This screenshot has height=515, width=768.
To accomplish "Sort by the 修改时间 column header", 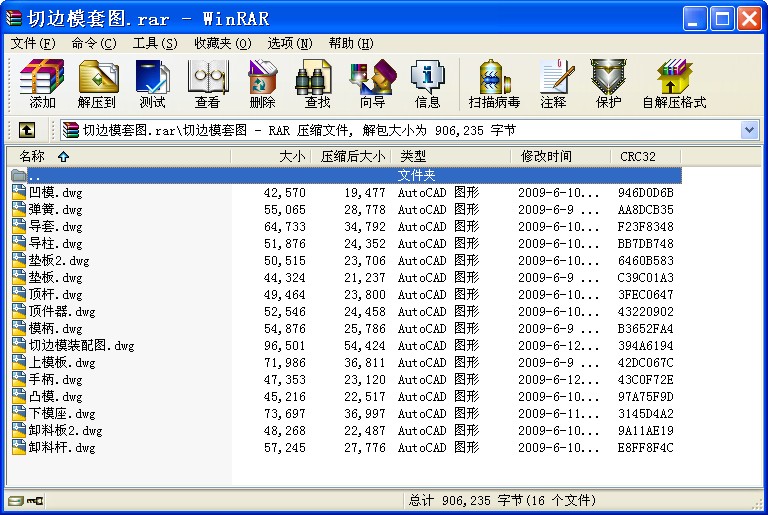I will point(561,156).
